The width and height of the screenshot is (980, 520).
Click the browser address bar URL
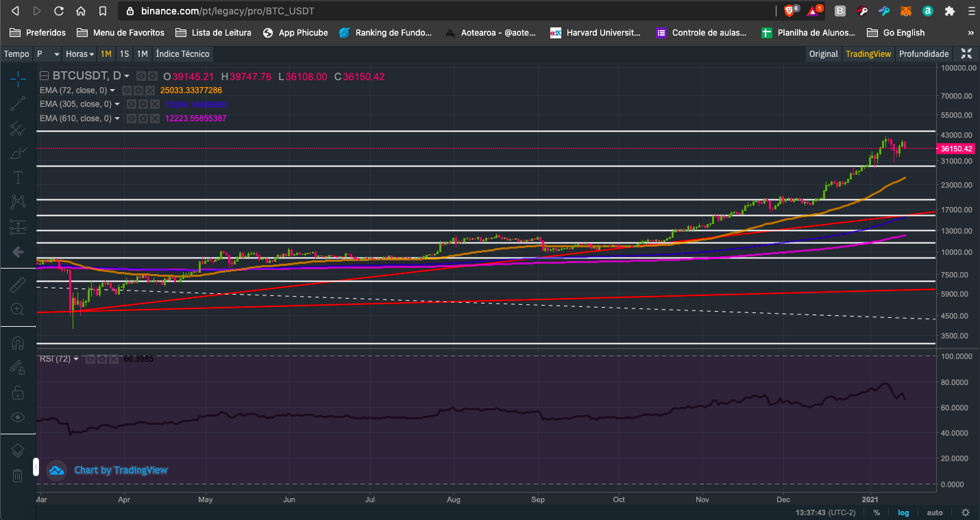[x=228, y=11]
